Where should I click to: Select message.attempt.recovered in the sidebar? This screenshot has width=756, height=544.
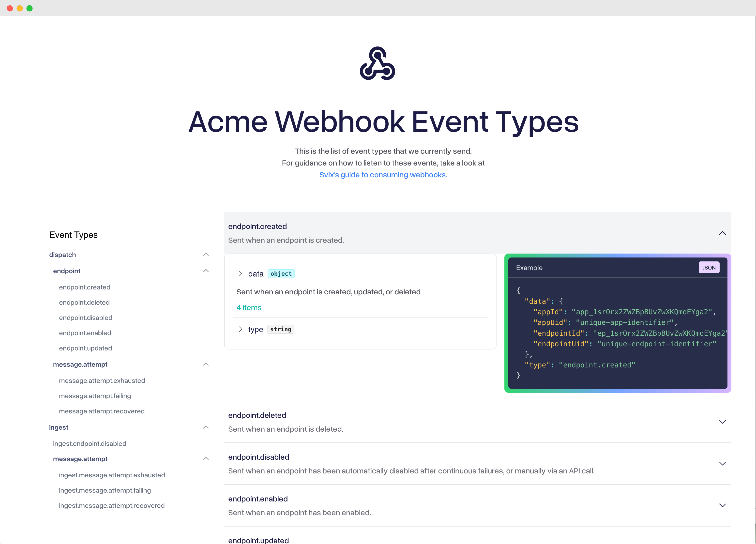click(102, 411)
